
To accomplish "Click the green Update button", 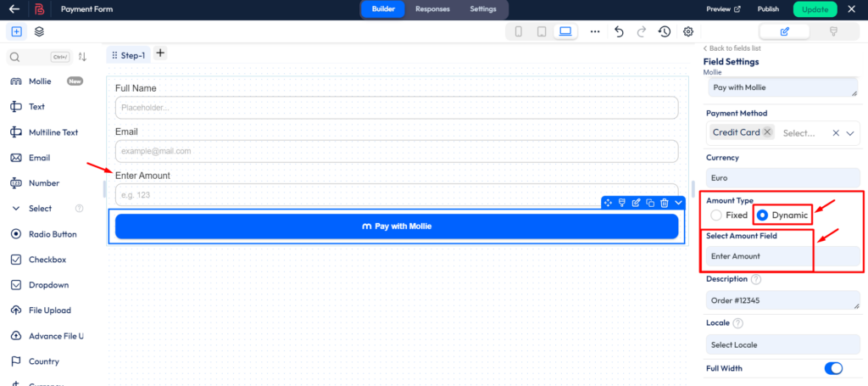I will point(815,9).
